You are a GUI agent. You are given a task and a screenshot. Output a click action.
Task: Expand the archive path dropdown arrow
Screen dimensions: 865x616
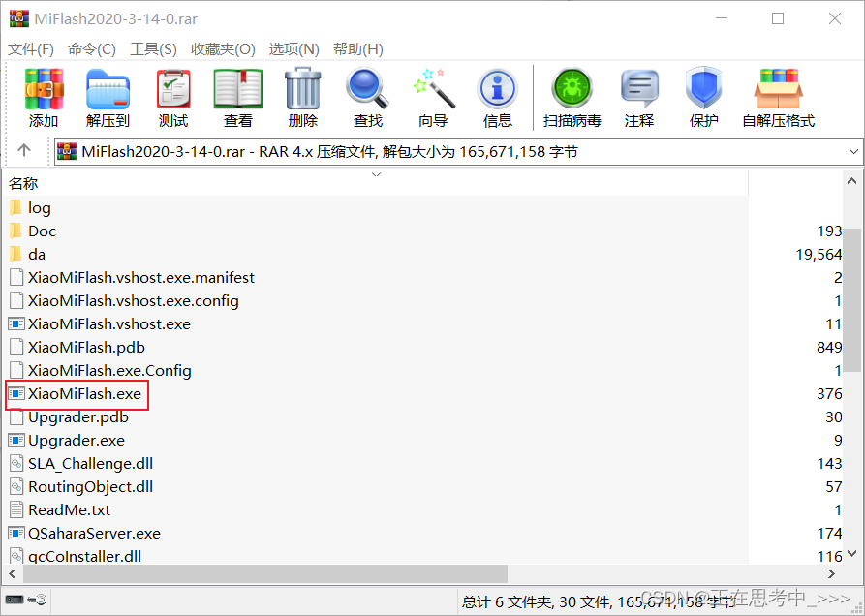pyautogui.click(x=853, y=152)
